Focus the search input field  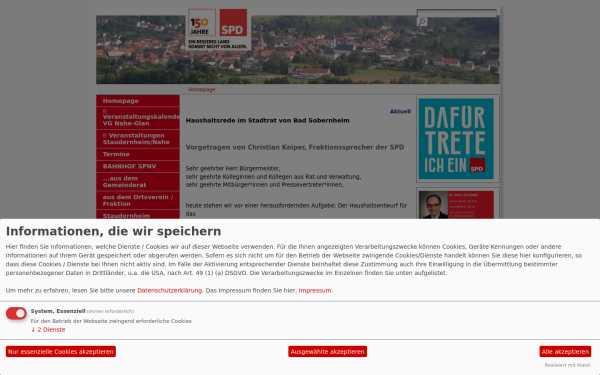[x=457, y=13]
